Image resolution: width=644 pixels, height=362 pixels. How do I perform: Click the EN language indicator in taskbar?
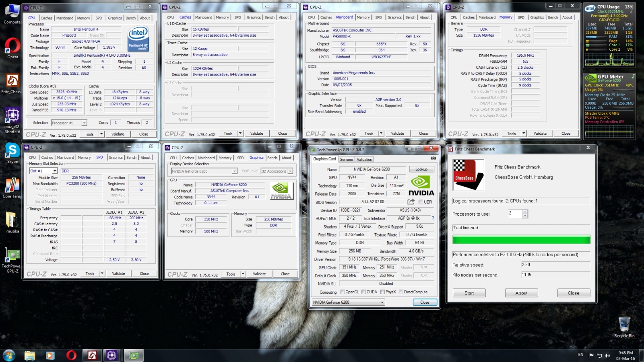pyautogui.click(x=581, y=355)
